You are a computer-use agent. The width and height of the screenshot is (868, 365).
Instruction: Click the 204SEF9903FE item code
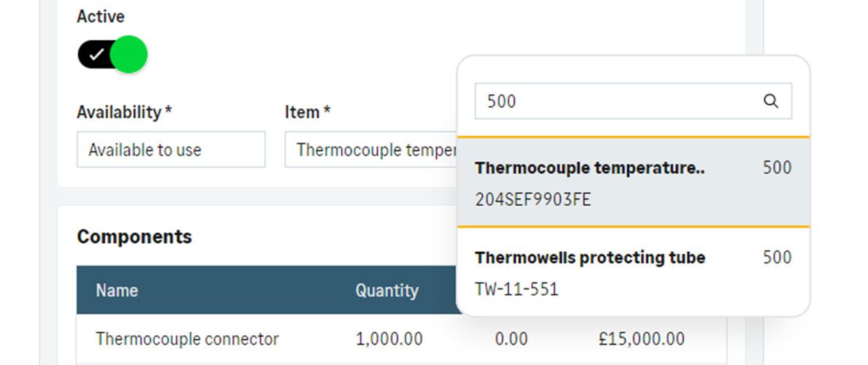(x=533, y=199)
